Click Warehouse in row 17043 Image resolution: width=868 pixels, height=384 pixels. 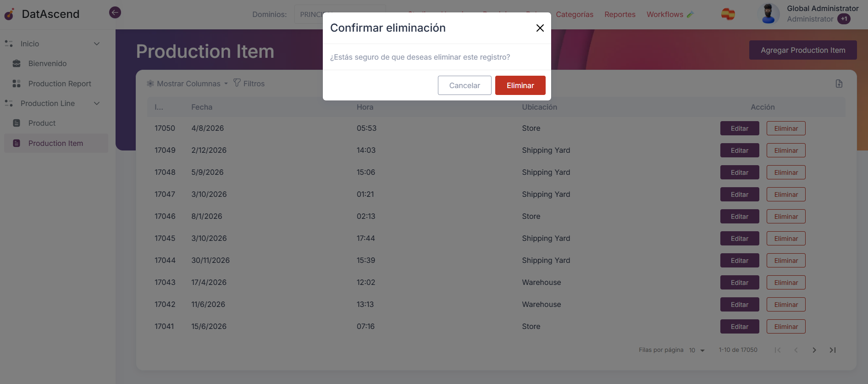point(542,282)
